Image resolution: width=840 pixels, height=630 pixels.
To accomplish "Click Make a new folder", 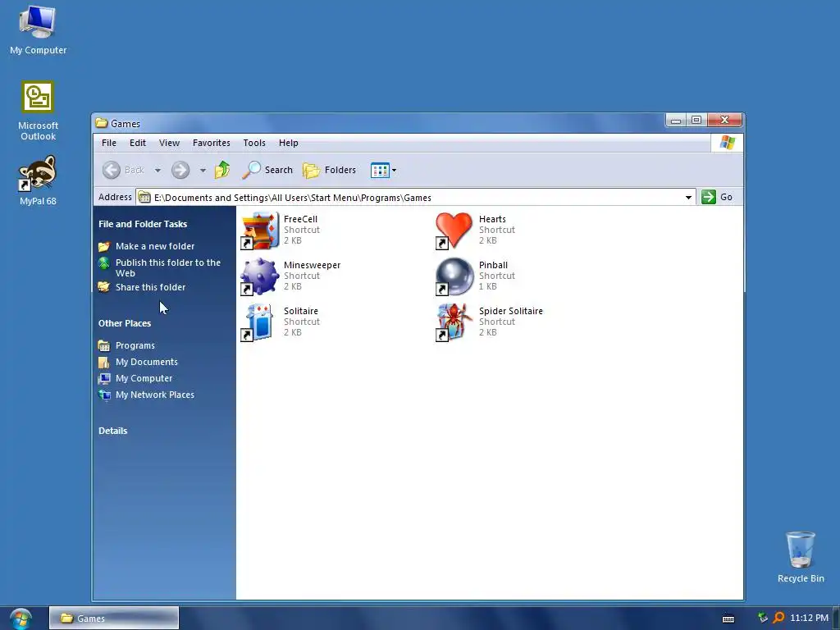I will (x=155, y=246).
